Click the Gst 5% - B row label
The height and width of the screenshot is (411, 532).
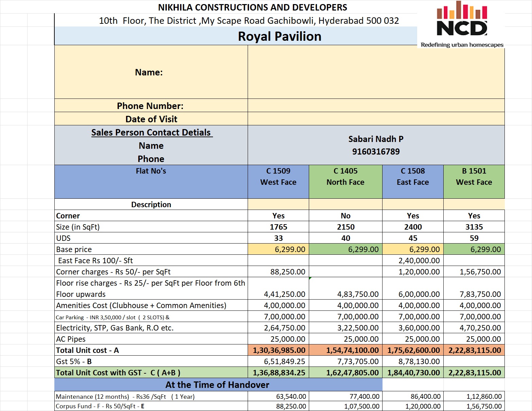pos(151,361)
